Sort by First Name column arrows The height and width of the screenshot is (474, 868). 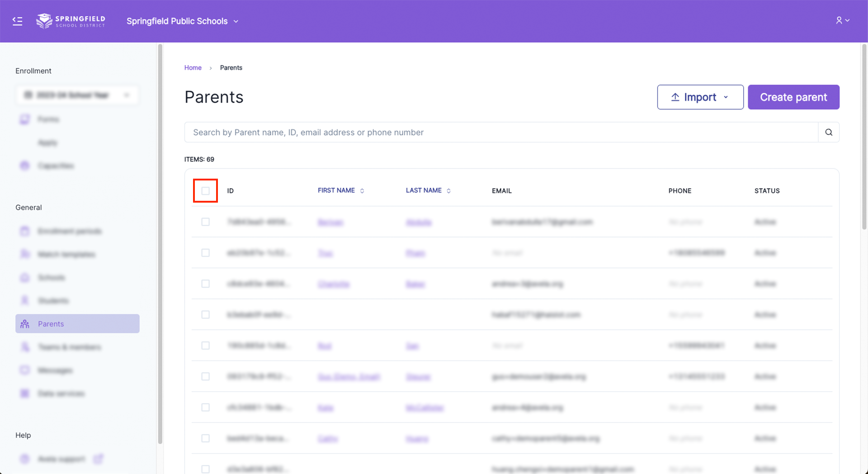362,191
